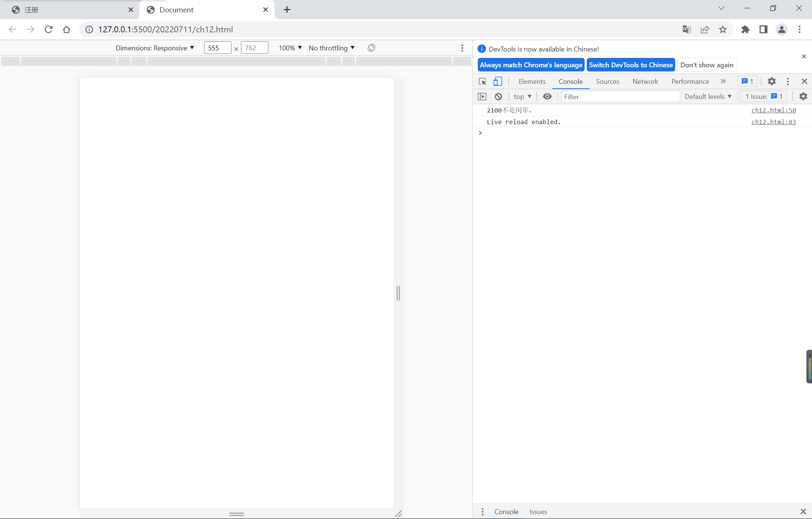
Task: Open the Network tab
Action: 645,82
